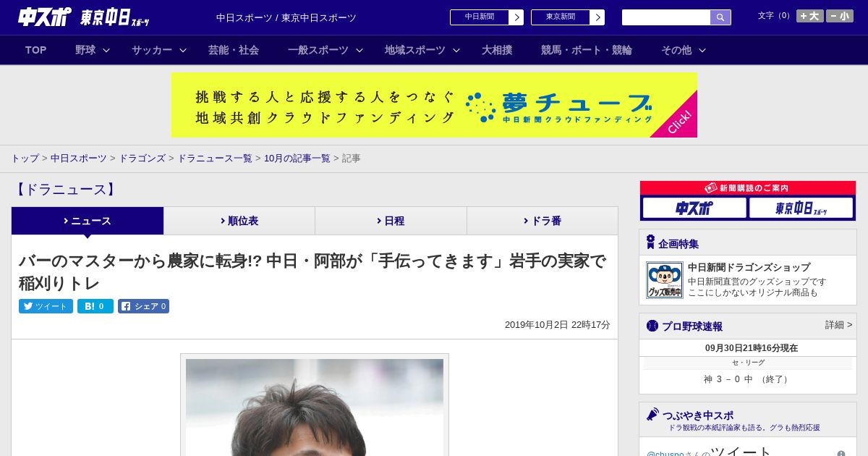Click the article headline about 阿部

pyautogui.click(x=312, y=271)
